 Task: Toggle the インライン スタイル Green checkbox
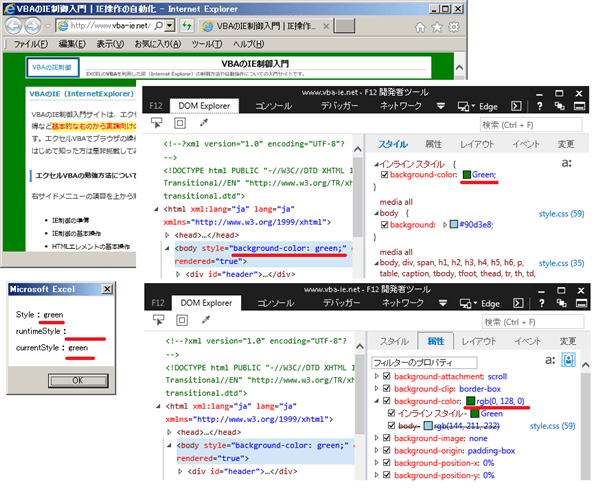[391, 413]
